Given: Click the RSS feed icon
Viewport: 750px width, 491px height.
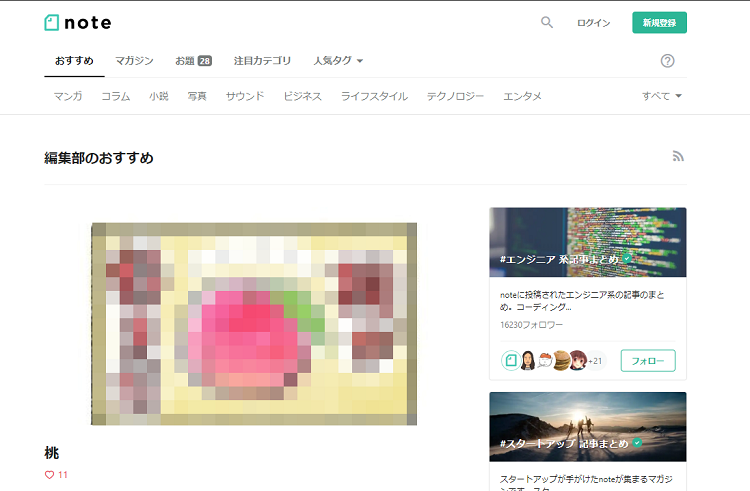Looking at the screenshot, I should tap(678, 156).
